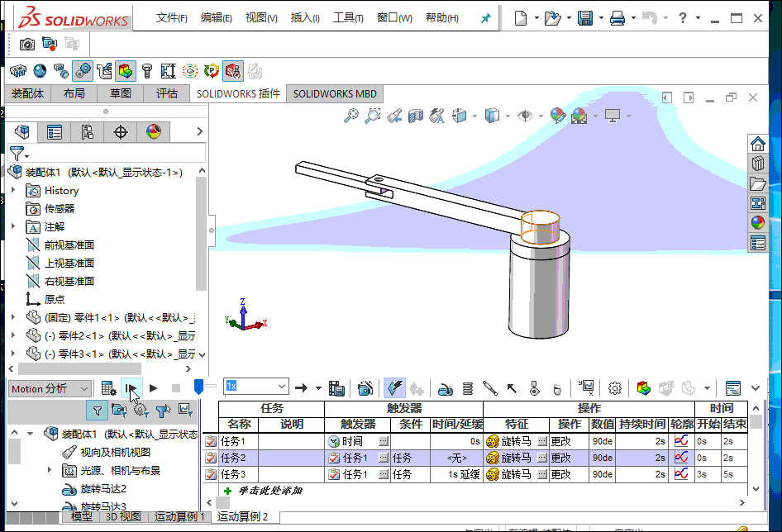Click the Play button
The height and width of the screenshot is (532, 782).
[154, 388]
